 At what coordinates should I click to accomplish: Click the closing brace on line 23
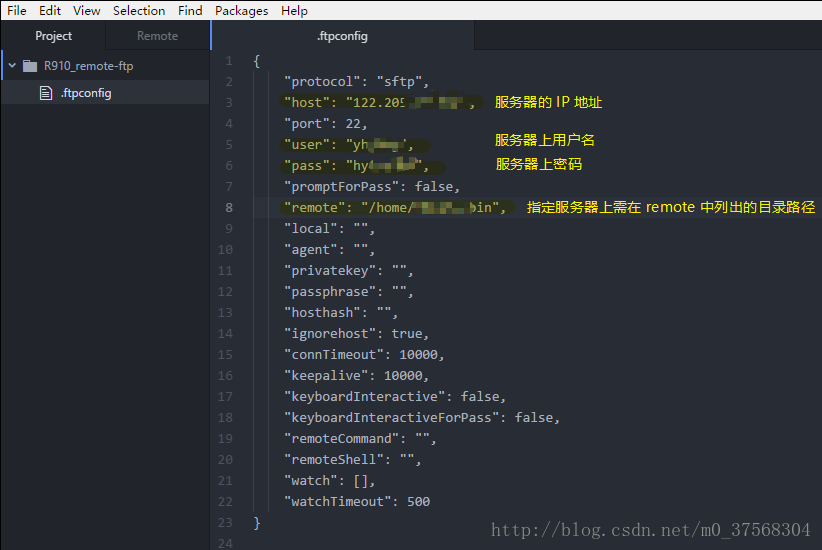pyautogui.click(x=256, y=523)
